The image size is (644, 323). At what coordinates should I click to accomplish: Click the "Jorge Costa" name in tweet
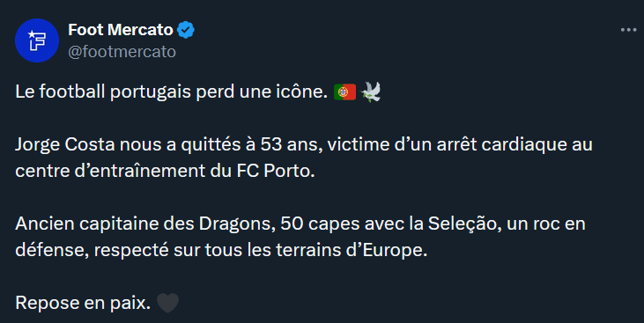coord(65,145)
